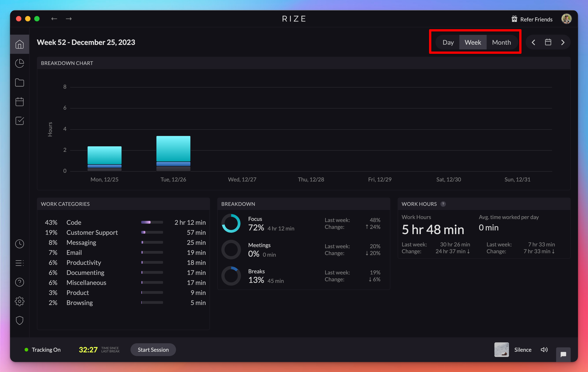
Task: Select the Silence soundscape label
Action: (523, 349)
